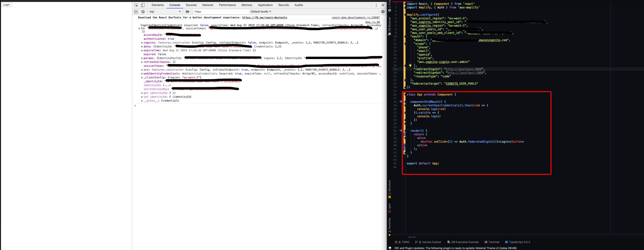The height and width of the screenshot is (250, 644).
Task: Switch to the Sources tab
Action: click(191, 5)
